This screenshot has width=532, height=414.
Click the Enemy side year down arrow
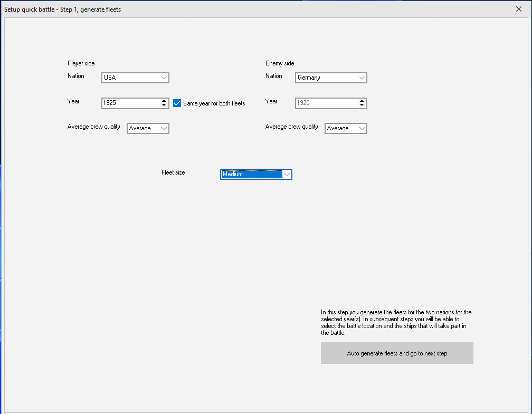pyautogui.click(x=362, y=105)
